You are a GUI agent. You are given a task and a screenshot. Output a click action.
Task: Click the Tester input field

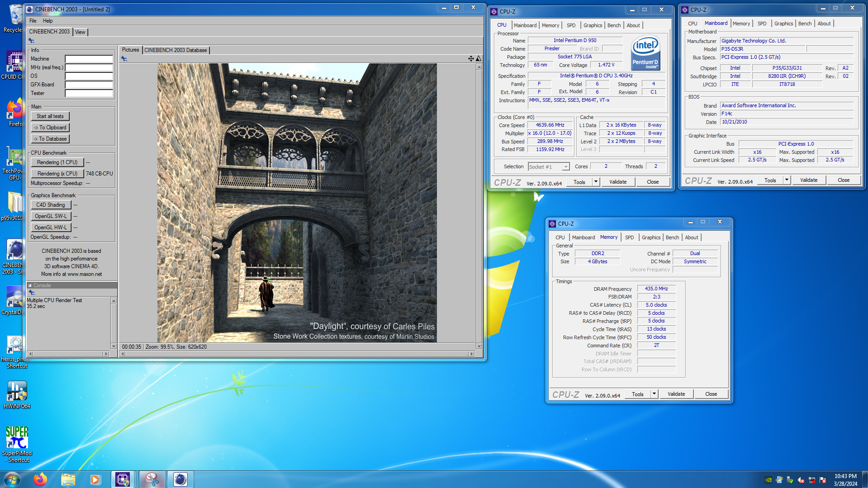pyautogui.click(x=89, y=93)
